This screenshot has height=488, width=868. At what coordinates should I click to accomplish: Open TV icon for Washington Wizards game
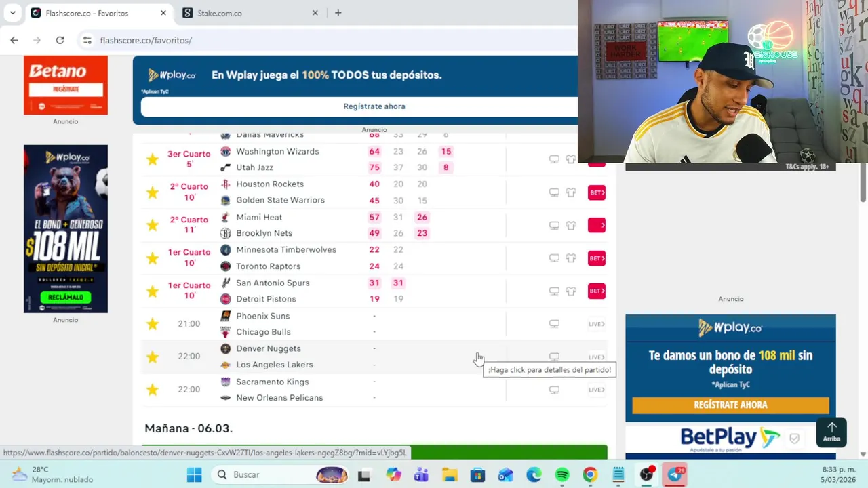554,159
